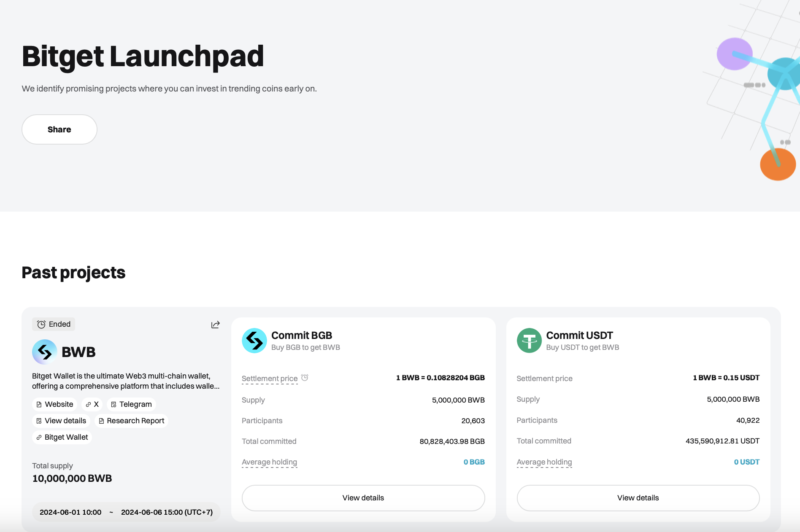Open the Bitget Wallet link
The width and height of the screenshot is (800, 532).
point(62,437)
